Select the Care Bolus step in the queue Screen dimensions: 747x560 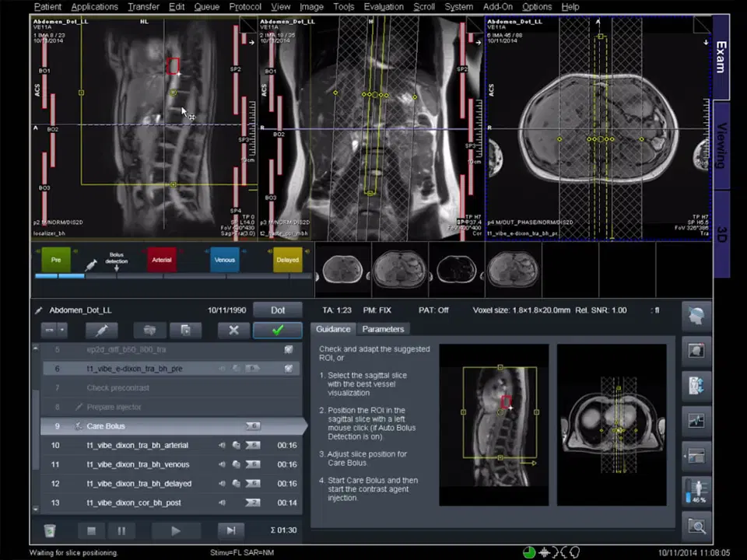pos(105,426)
